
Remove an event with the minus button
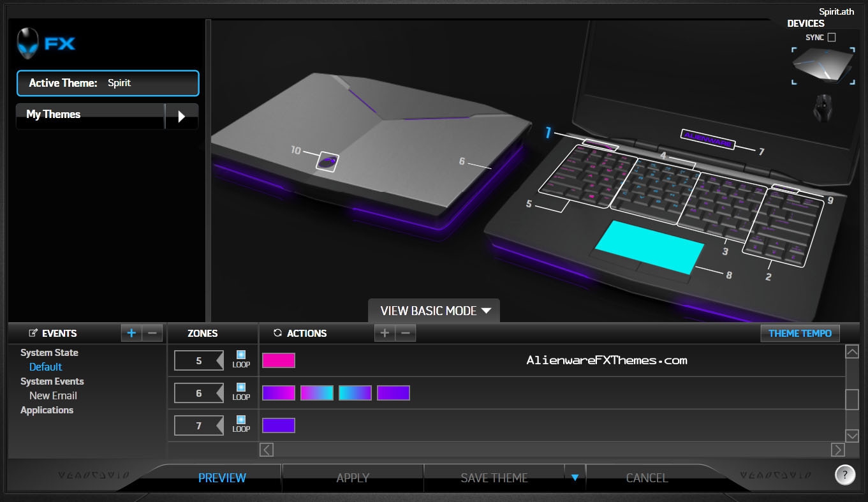pos(152,333)
